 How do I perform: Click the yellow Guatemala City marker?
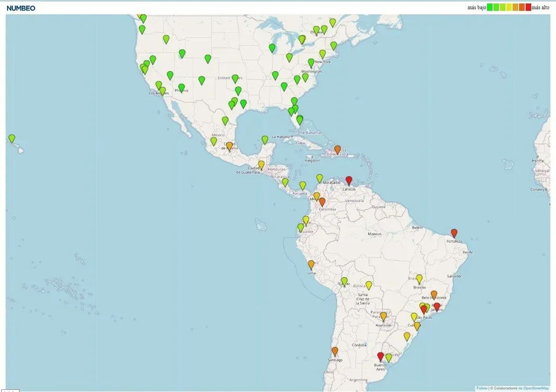pos(261,165)
